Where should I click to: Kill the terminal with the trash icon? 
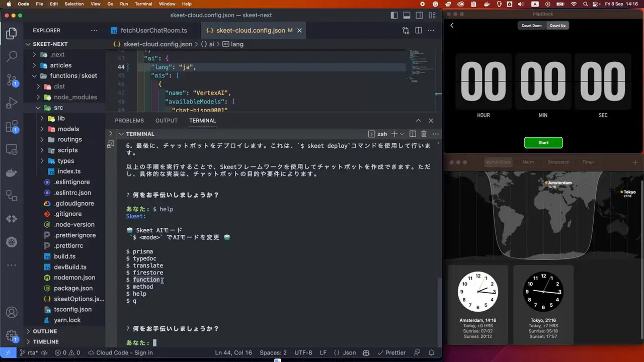424,134
